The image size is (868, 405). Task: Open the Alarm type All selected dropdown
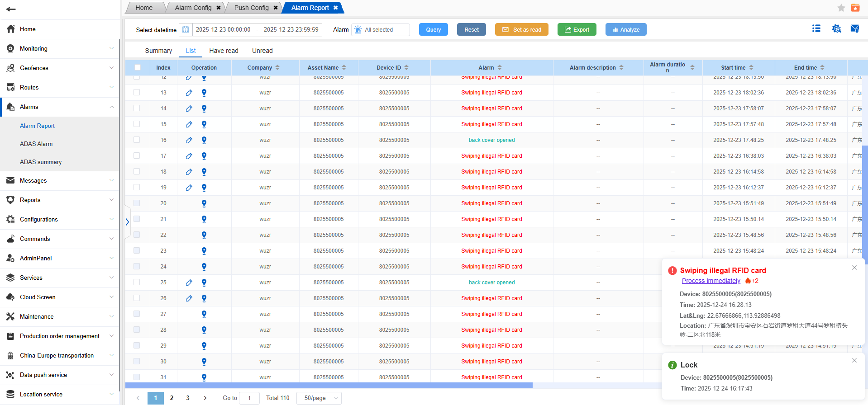pyautogui.click(x=381, y=30)
